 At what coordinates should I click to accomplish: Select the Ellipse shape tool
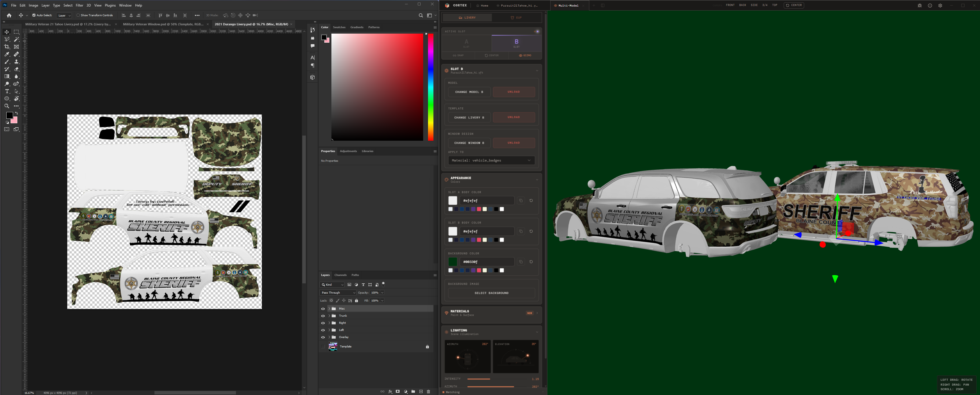(7, 99)
